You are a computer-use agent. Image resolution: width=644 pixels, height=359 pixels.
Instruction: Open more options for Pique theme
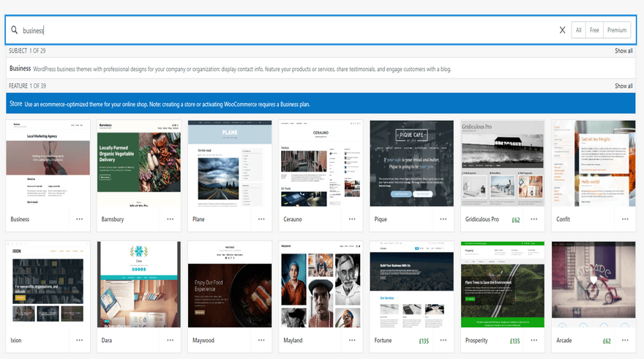443,219
